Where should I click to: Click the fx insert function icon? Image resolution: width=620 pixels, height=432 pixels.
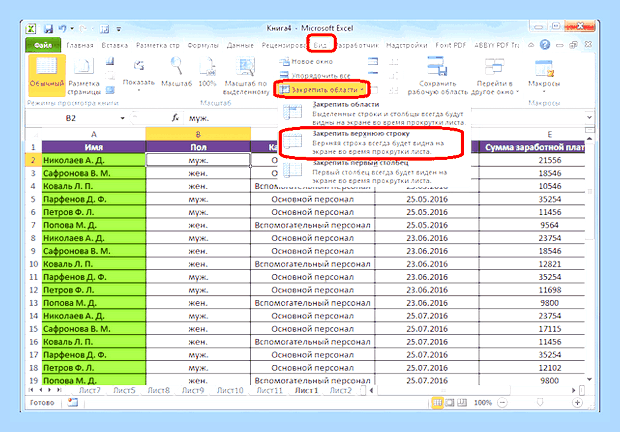pyautogui.click(x=175, y=118)
